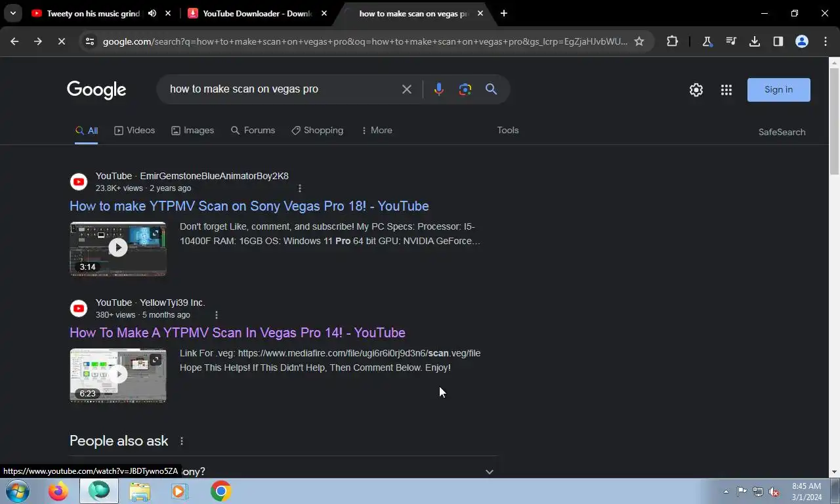Open the Windows Start menu
This screenshot has width=840, height=504.
(x=16, y=491)
